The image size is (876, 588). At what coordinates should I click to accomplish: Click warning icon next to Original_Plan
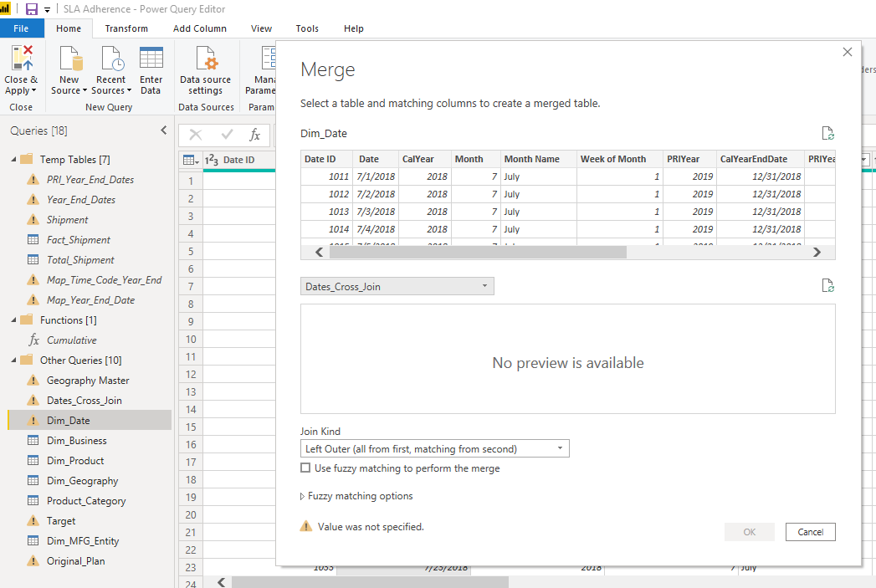tap(33, 560)
